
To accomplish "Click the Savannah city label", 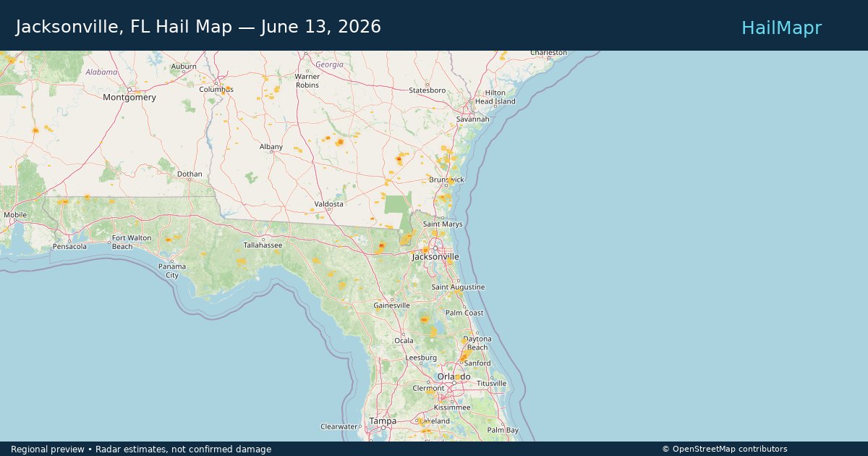I will (473, 119).
